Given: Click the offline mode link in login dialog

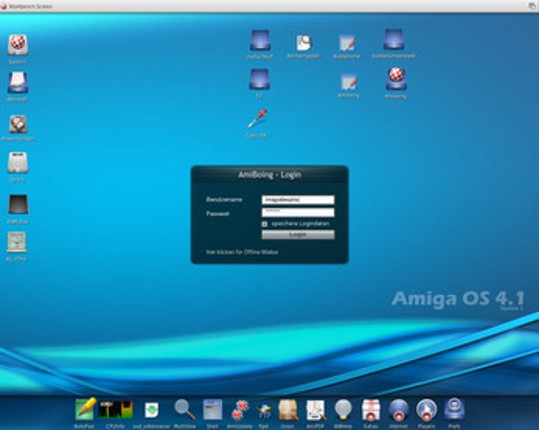Looking at the screenshot, I should pyautogui.click(x=242, y=252).
